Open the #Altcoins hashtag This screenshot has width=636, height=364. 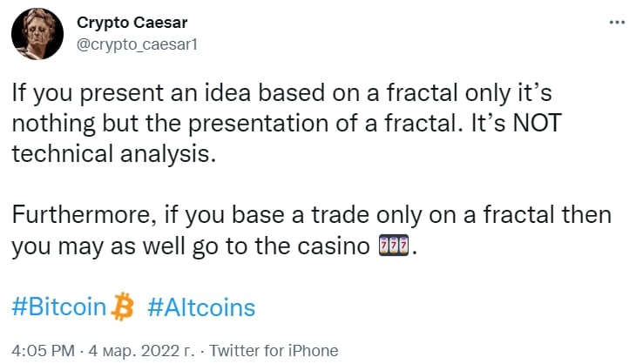pos(200,307)
